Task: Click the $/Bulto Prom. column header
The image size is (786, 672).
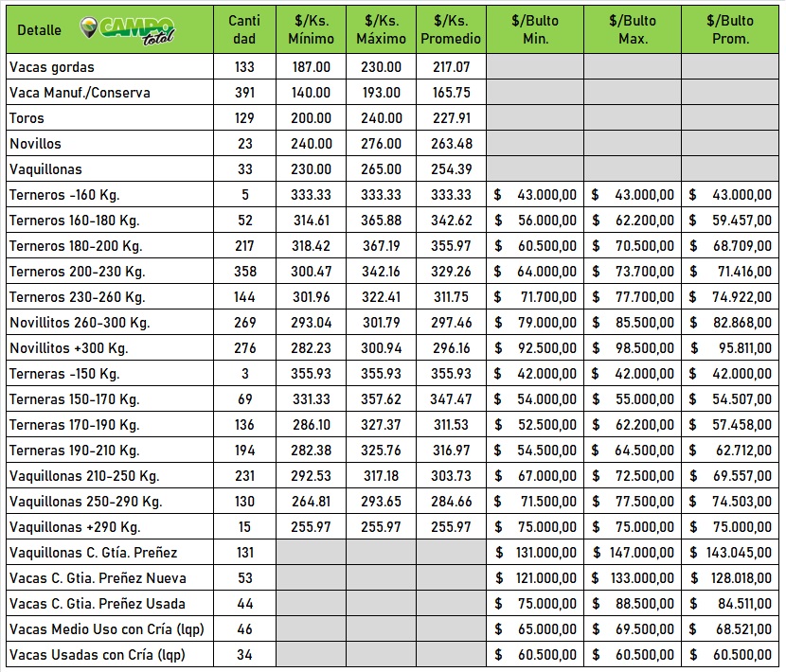Action: point(730,29)
